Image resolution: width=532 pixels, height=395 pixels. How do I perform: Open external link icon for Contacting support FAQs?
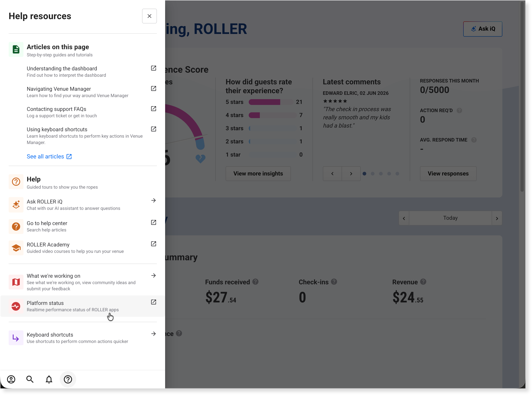pos(153,109)
